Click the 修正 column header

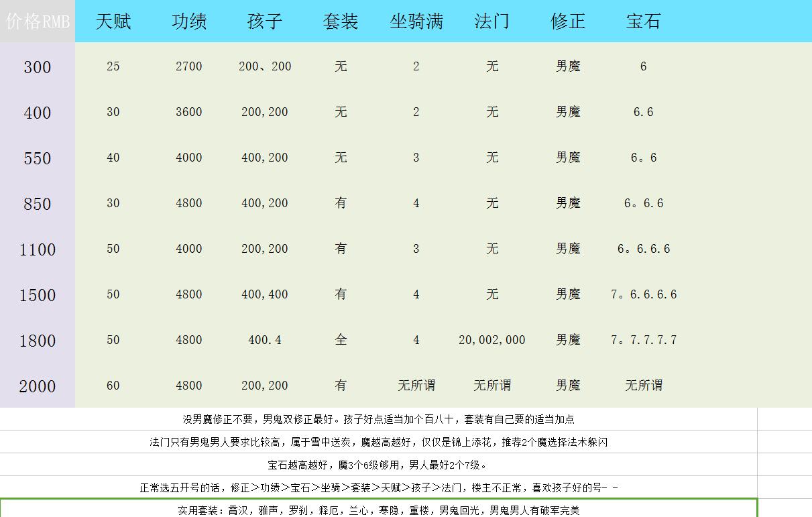568,21
